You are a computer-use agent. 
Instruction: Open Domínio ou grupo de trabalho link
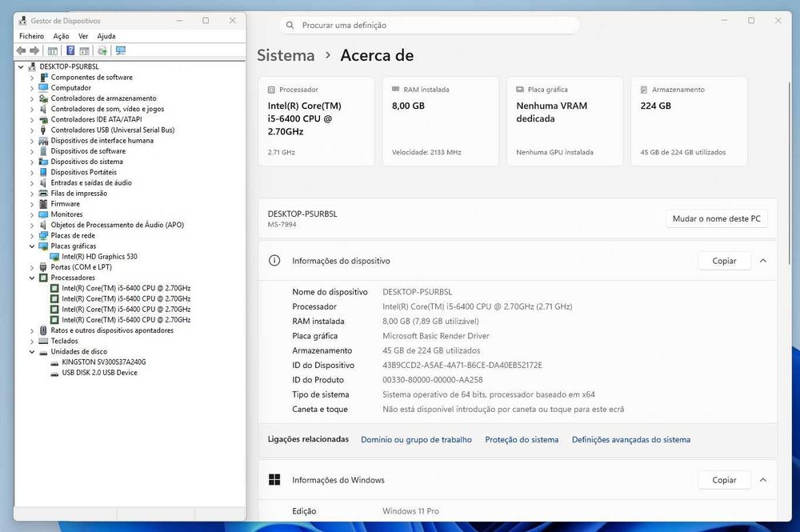(416, 439)
